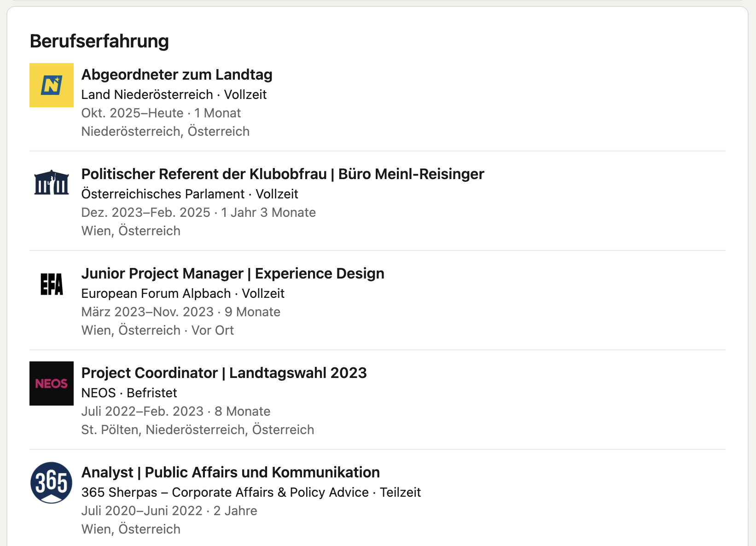Open the Österreichisches Parlament building logo
Viewport: 756px width, 546px height.
52,183
